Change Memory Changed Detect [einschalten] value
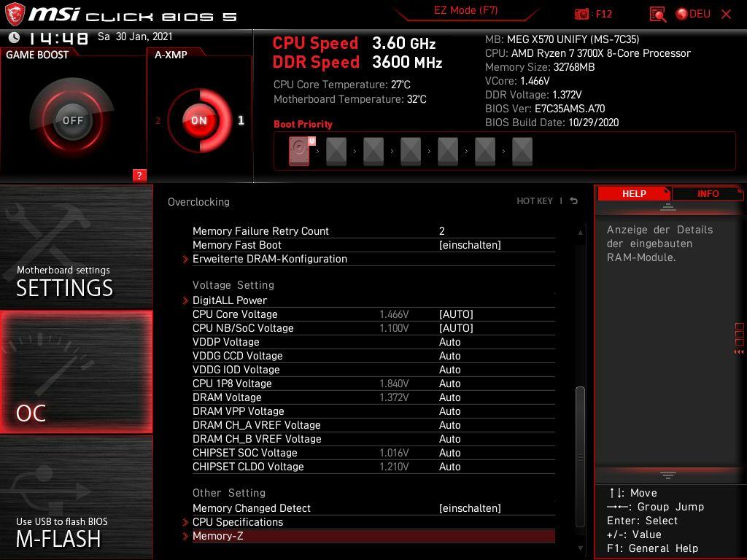 coord(470,508)
